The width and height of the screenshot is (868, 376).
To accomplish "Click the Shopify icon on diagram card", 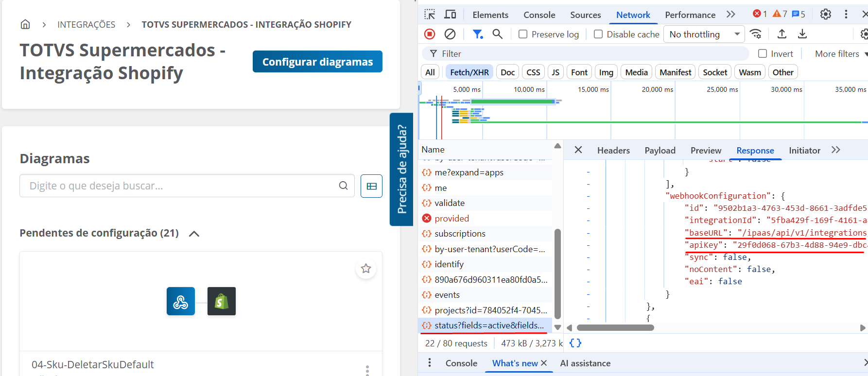I will 222,301.
